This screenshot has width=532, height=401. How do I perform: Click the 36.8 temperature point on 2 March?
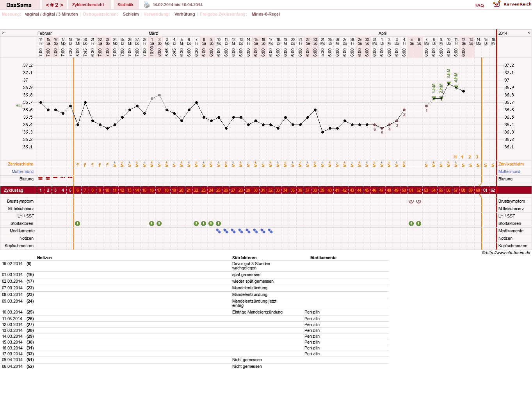tap(159, 95)
